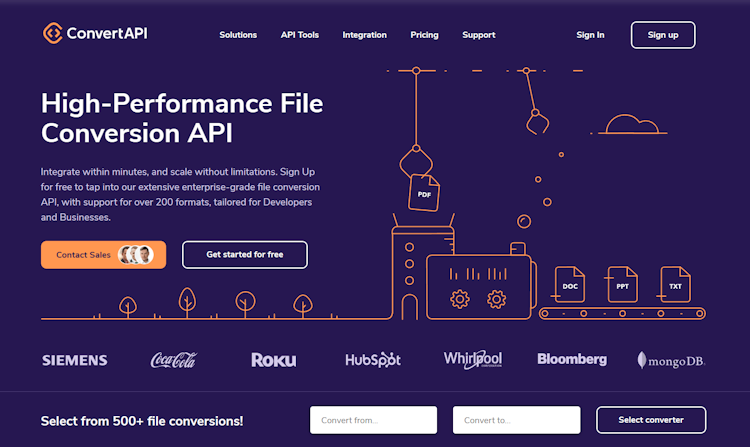Click the DOC file icon on conveyor
This screenshot has height=447, width=750.
pyautogui.click(x=570, y=284)
